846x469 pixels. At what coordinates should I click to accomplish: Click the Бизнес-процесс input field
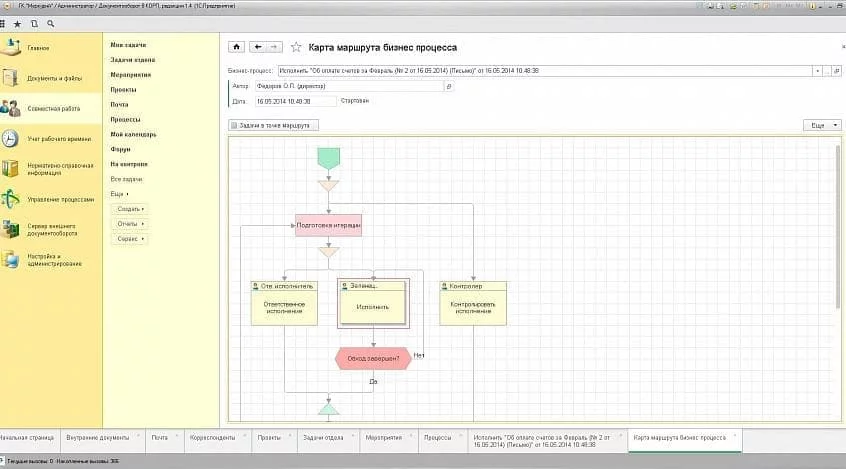click(x=545, y=71)
